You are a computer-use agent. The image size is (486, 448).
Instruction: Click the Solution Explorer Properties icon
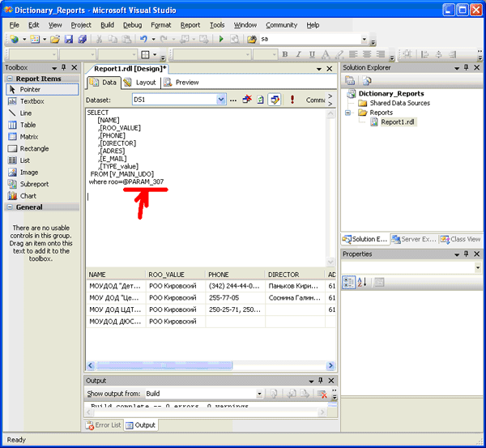coord(350,81)
